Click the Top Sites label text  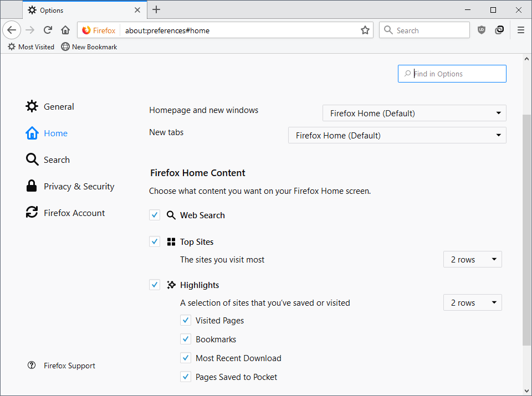(x=196, y=241)
